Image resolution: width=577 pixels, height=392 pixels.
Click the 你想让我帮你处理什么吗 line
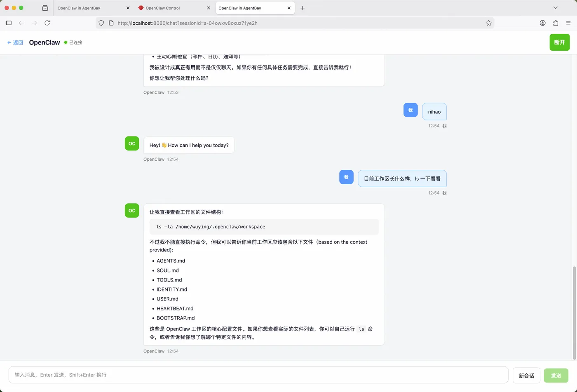tap(179, 78)
